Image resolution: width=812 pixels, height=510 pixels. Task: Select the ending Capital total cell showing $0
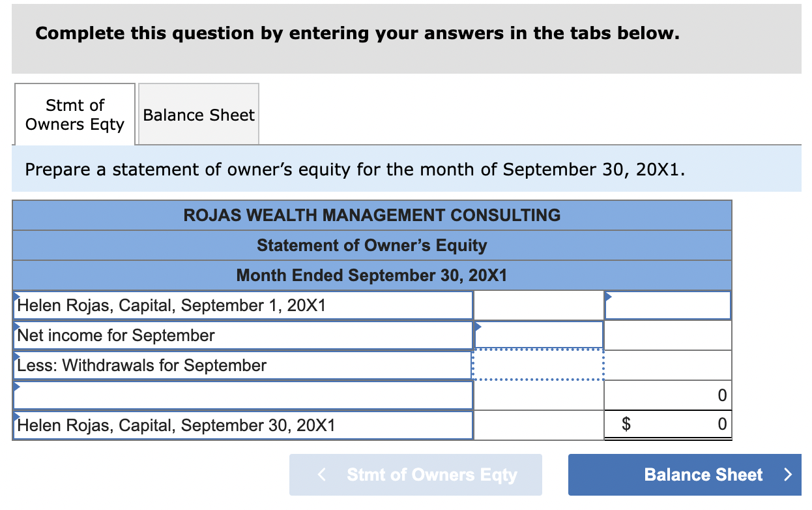(x=667, y=425)
